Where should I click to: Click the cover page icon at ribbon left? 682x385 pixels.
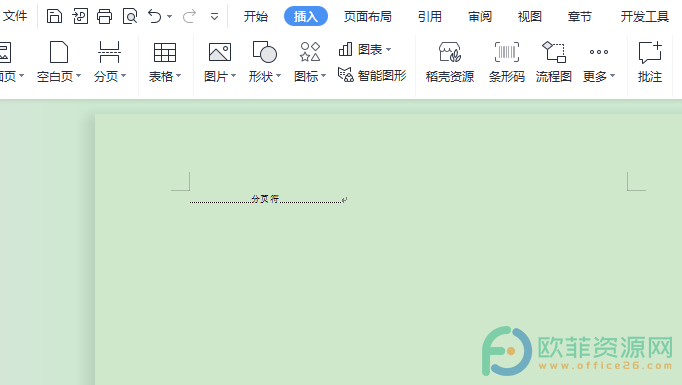(5, 52)
